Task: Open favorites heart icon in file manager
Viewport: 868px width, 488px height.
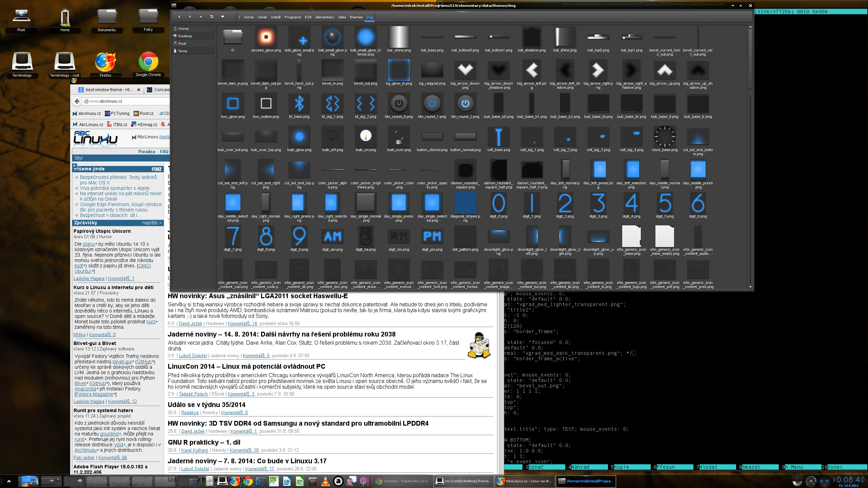Action: 222,17
